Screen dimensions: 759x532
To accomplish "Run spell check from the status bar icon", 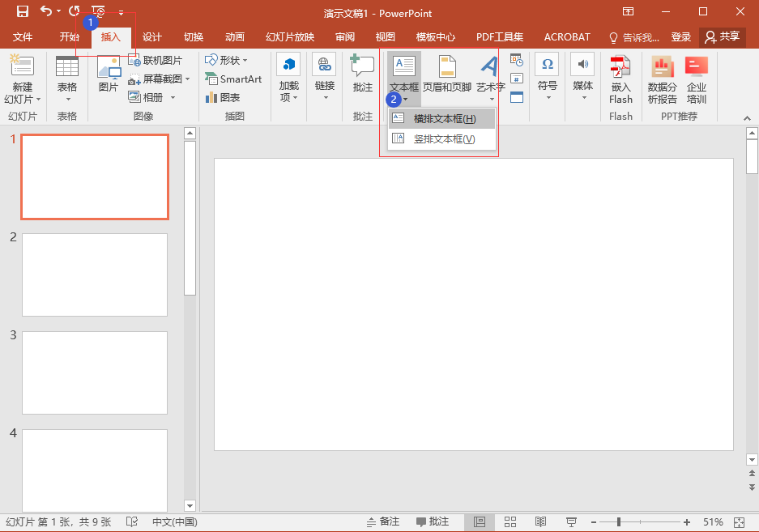I will pyautogui.click(x=132, y=521).
